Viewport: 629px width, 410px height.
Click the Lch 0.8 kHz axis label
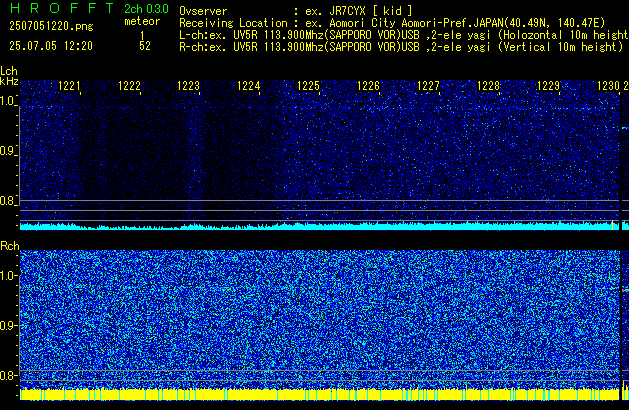point(8,201)
